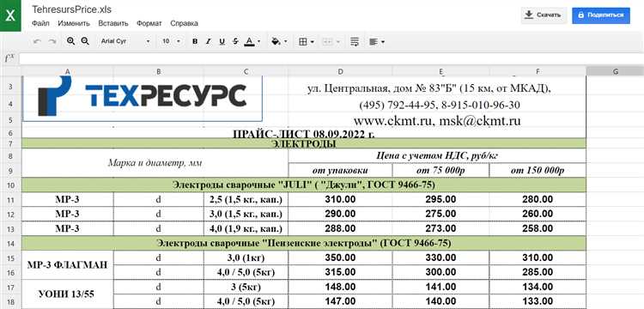Click the fx function icon
This screenshot has height=309, width=644.
point(9,58)
